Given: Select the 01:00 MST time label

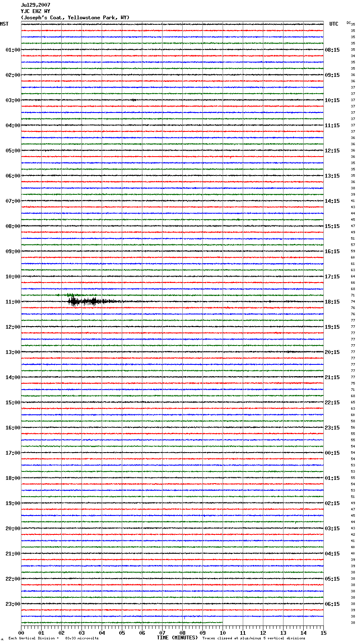Looking at the screenshot, I should coord(13,50).
